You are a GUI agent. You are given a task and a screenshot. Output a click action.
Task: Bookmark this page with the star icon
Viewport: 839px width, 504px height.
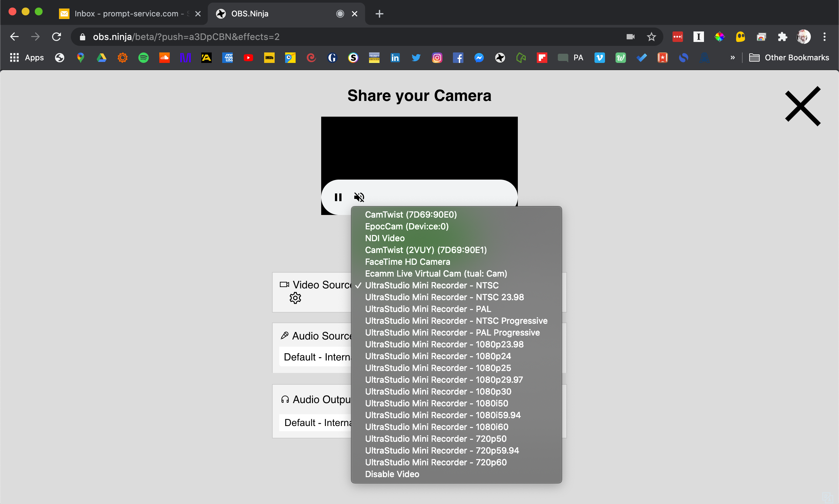(651, 37)
